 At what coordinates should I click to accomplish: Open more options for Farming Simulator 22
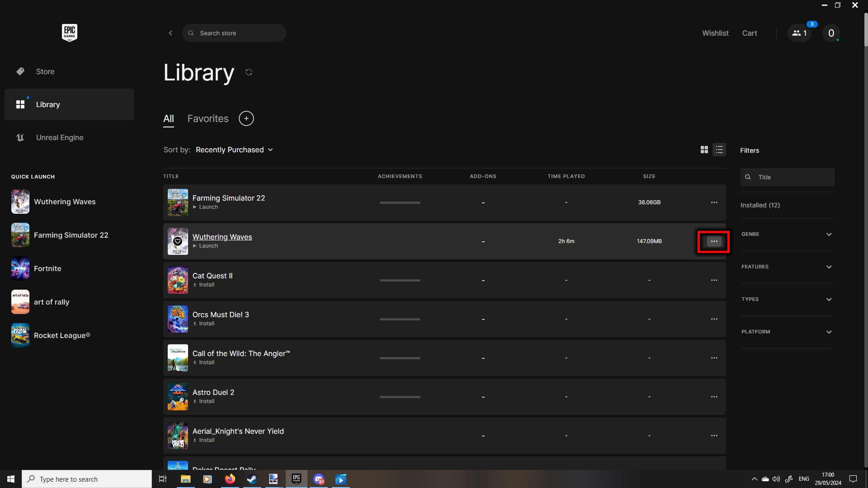(x=714, y=202)
